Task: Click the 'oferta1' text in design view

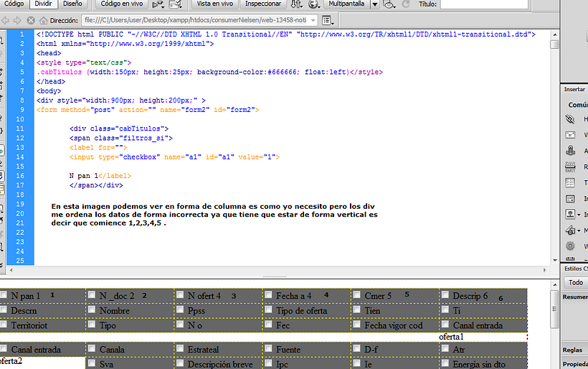Action: (451, 337)
